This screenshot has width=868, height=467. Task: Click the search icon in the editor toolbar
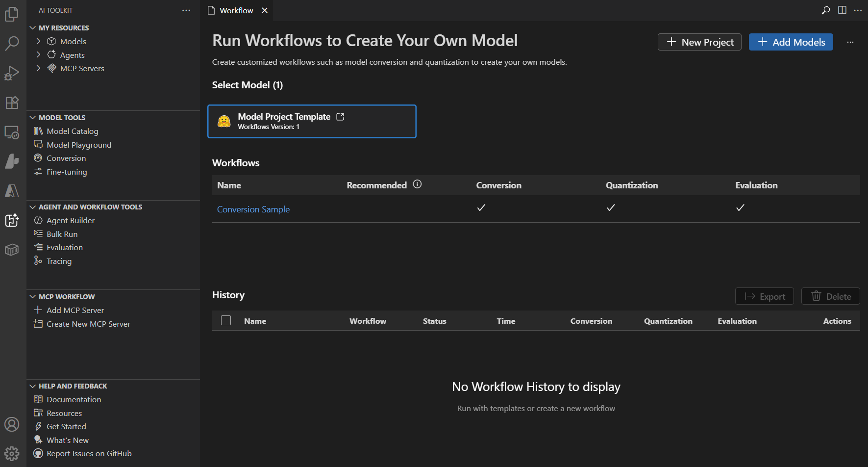[x=826, y=10]
